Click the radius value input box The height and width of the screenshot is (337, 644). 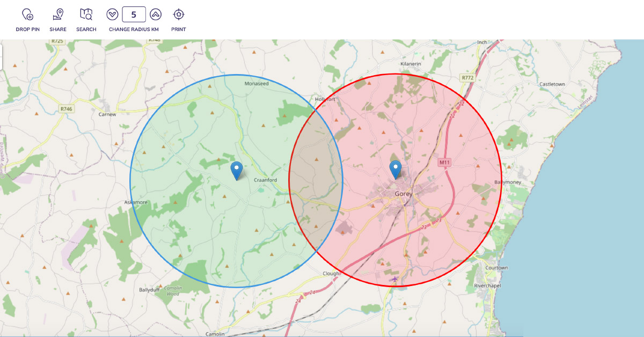(134, 14)
